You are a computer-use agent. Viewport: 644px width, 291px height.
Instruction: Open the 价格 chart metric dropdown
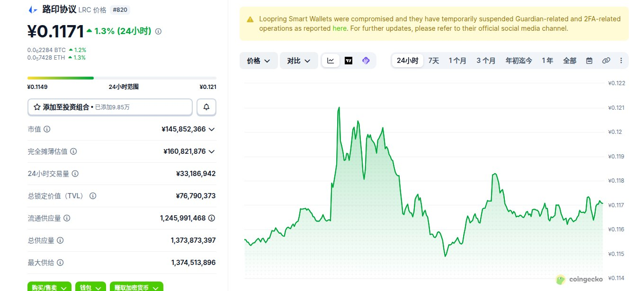tap(259, 61)
